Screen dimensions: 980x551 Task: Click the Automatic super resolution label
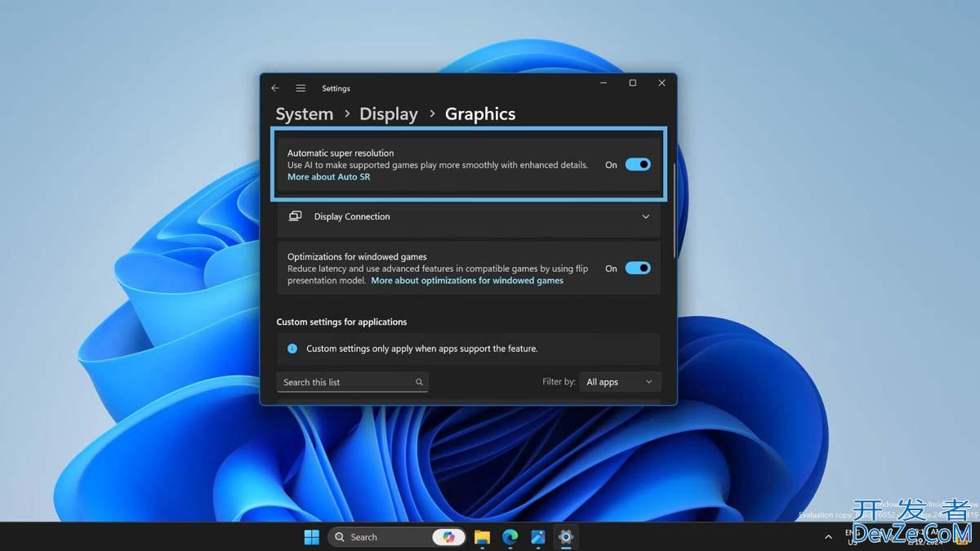[341, 153]
